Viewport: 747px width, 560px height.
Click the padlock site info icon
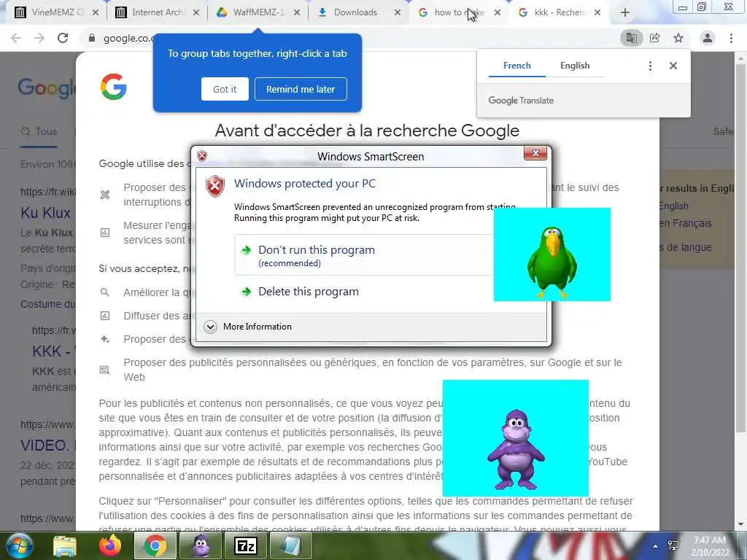click(x=92, y=38)
